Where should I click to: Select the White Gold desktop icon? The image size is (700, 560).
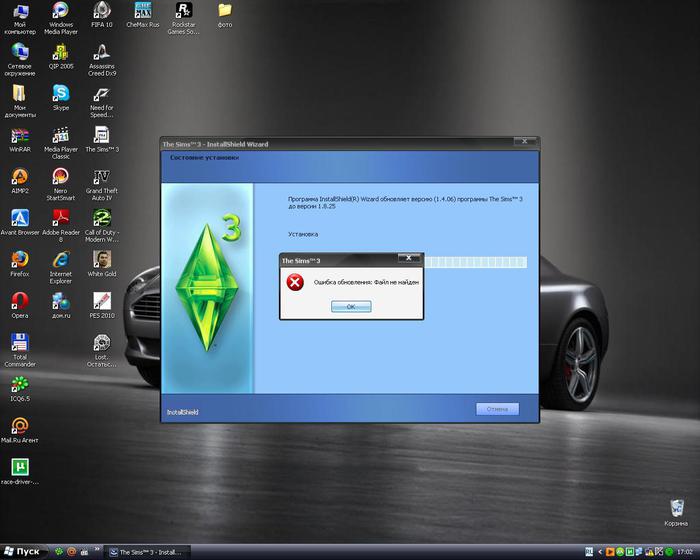point(102,264)
